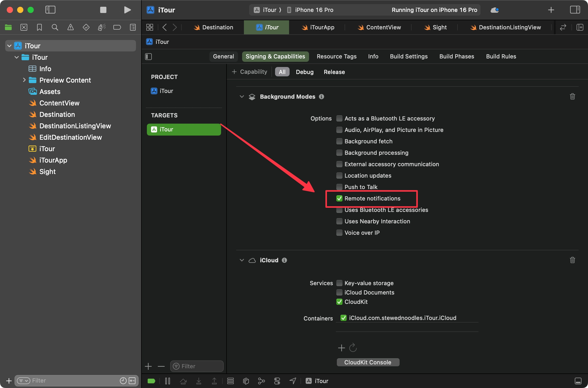
Task: Refresh the iCloud containers list
Action: [x=353, y=347]
